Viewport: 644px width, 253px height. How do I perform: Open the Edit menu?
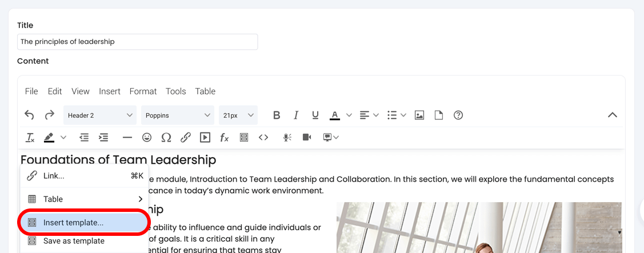(55, 91)
